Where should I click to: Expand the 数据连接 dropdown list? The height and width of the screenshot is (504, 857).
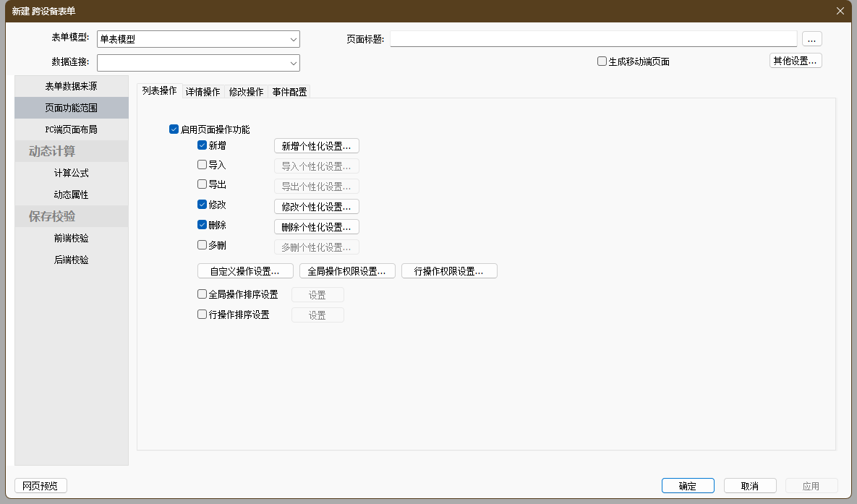click(294, 64)
